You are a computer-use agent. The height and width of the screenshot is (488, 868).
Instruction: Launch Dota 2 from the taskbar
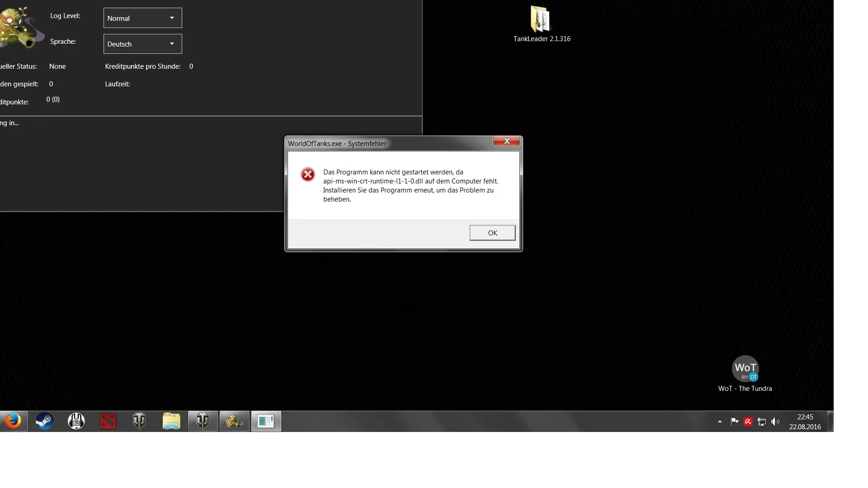pos(108,421)
